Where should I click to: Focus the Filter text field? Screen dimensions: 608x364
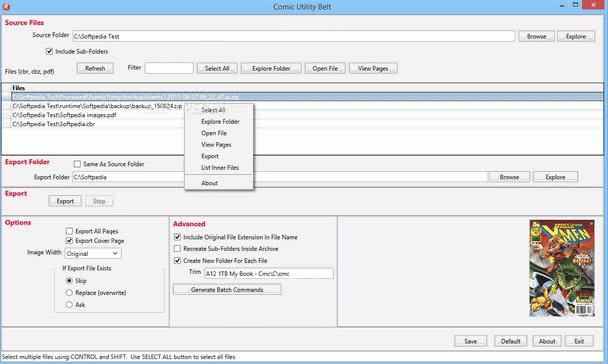pos(169,68)
